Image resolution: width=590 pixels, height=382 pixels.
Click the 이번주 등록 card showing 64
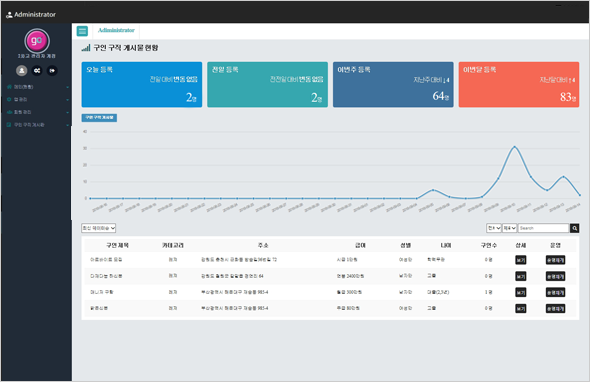tap(393, 85)
